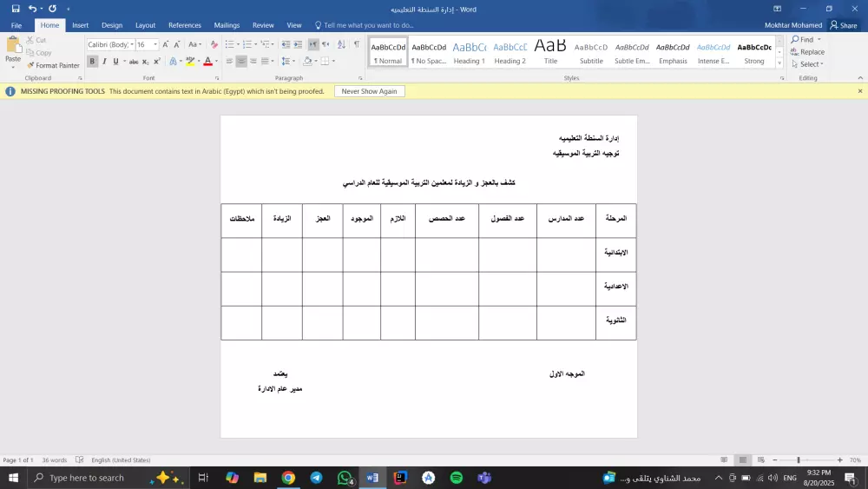Open Ribbon Display Options
The height and width of the screenshot is (489, 868).
[777, 9]
